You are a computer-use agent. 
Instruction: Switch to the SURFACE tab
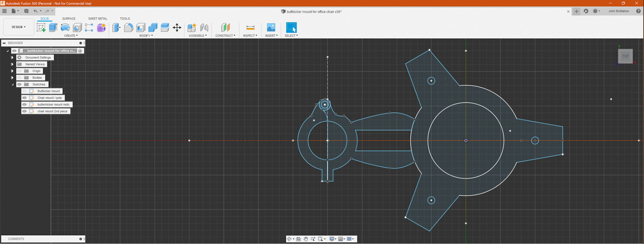[69, 19]
